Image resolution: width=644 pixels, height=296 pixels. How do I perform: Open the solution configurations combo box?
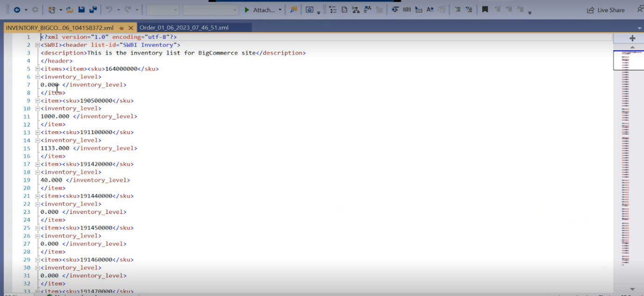[x=163, y=10]
